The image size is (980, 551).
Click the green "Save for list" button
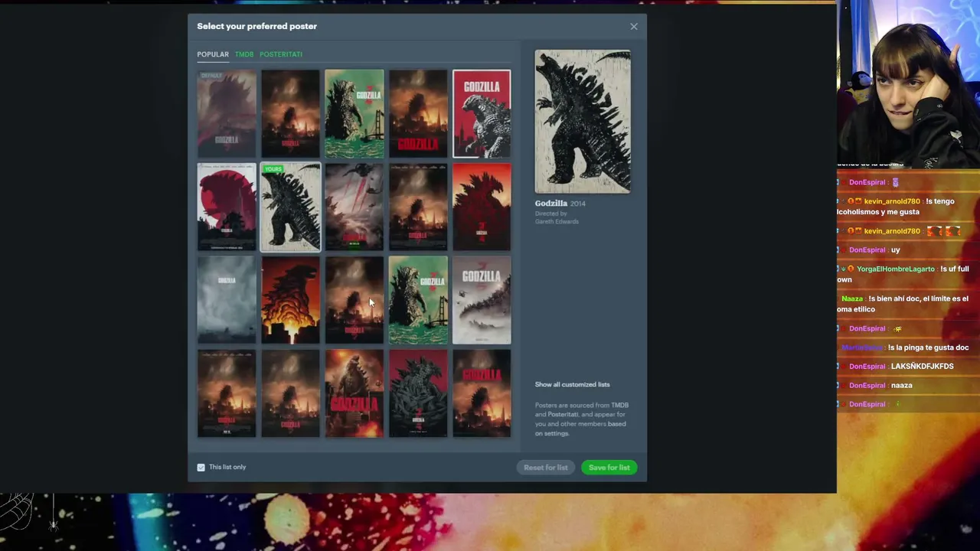tap(609, 468)
